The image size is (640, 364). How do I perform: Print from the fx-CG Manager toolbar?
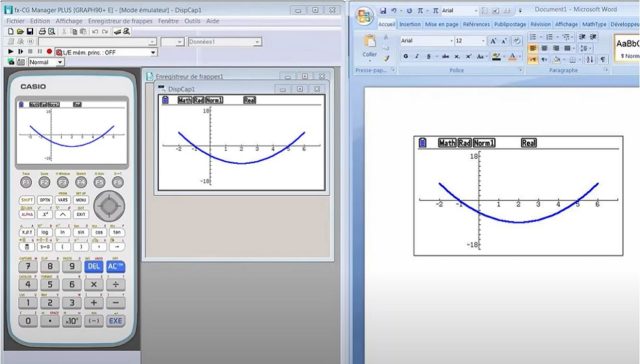42,31
